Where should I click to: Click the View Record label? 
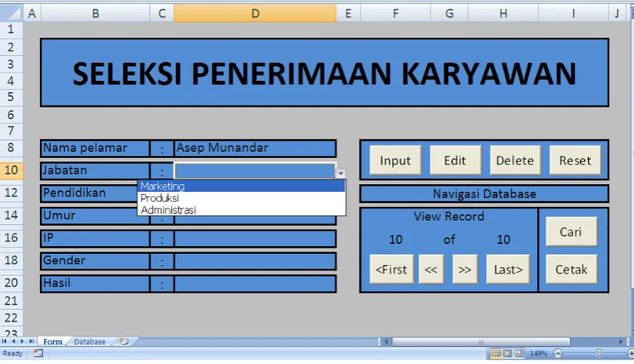449,217
